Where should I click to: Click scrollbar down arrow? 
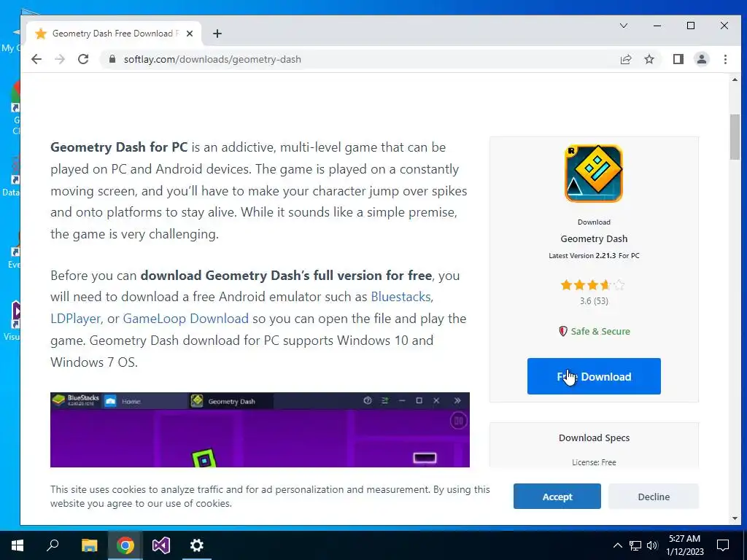(735, 518)
